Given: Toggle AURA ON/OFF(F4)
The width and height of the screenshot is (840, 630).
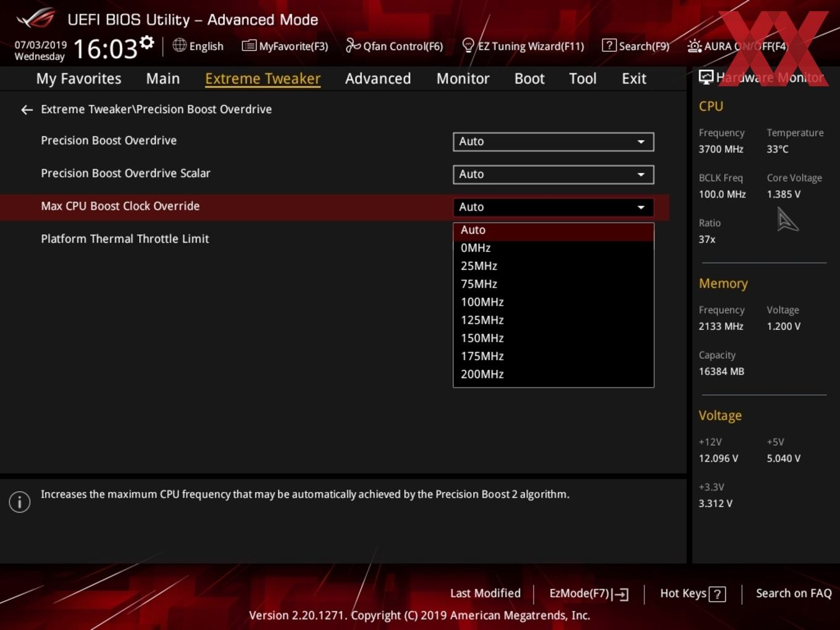Looking at the screenshot, I should (x=737, y=46).
